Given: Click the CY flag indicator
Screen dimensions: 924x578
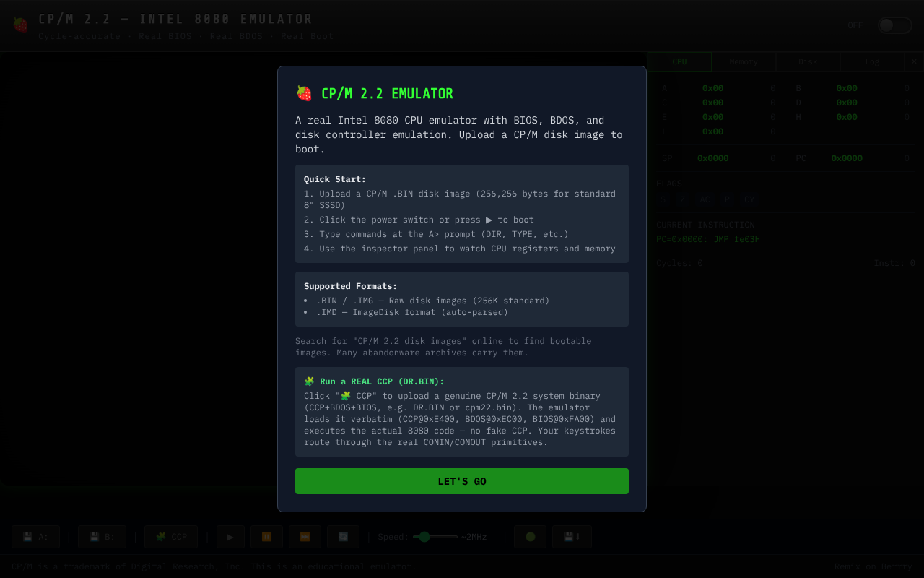Looking at the screenshot, I should coord(749,199).
